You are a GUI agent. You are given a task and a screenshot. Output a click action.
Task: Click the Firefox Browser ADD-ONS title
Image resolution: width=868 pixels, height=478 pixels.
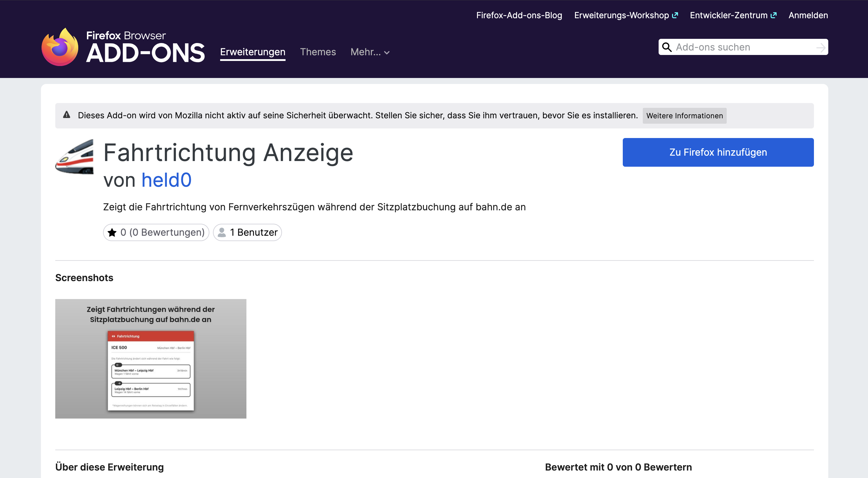[x=145, y=47]
